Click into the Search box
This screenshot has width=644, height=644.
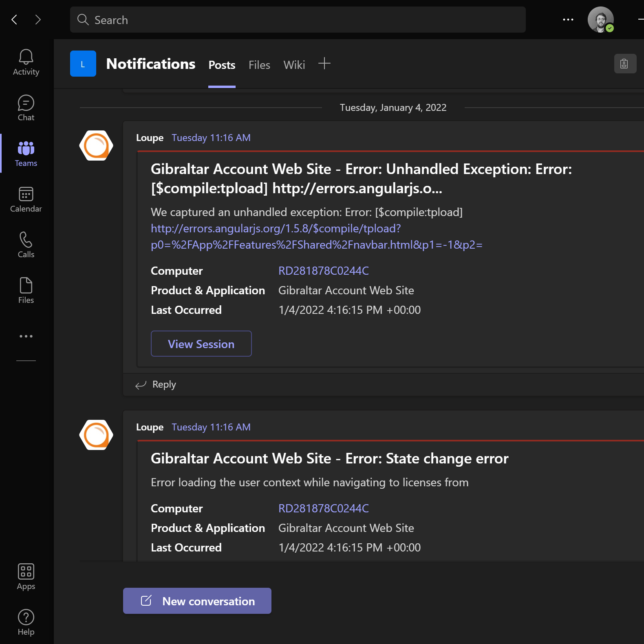[298, 20]
